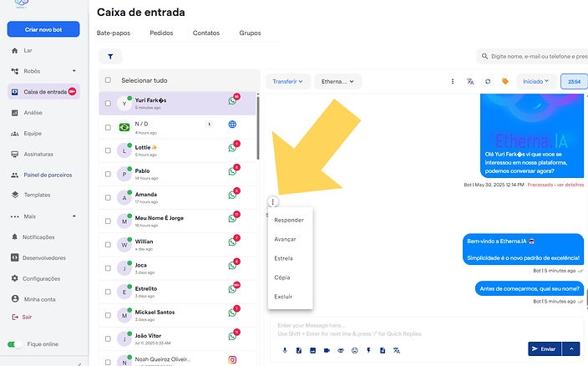Expand the Iniciado status dropdown

pos(535,81)
